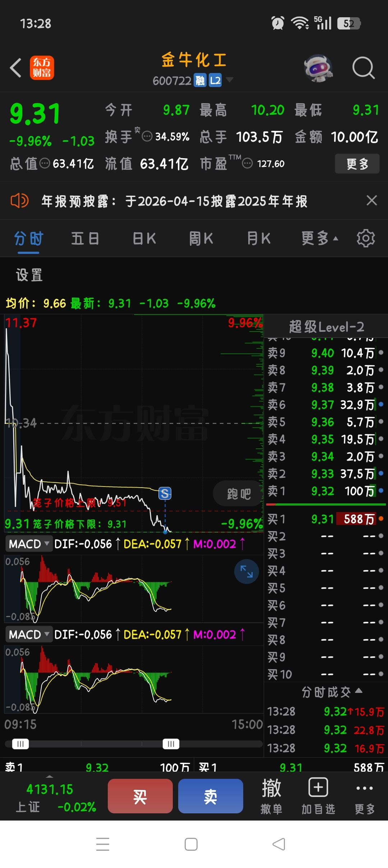
Task: Expand the 更多 chart period dropdown
Action: click(x=319, y=238)
